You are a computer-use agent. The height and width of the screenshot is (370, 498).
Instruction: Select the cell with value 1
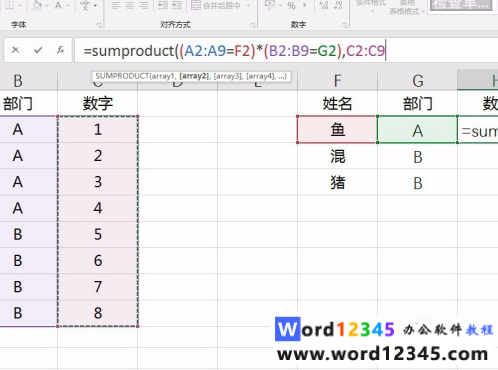point(98,129)
